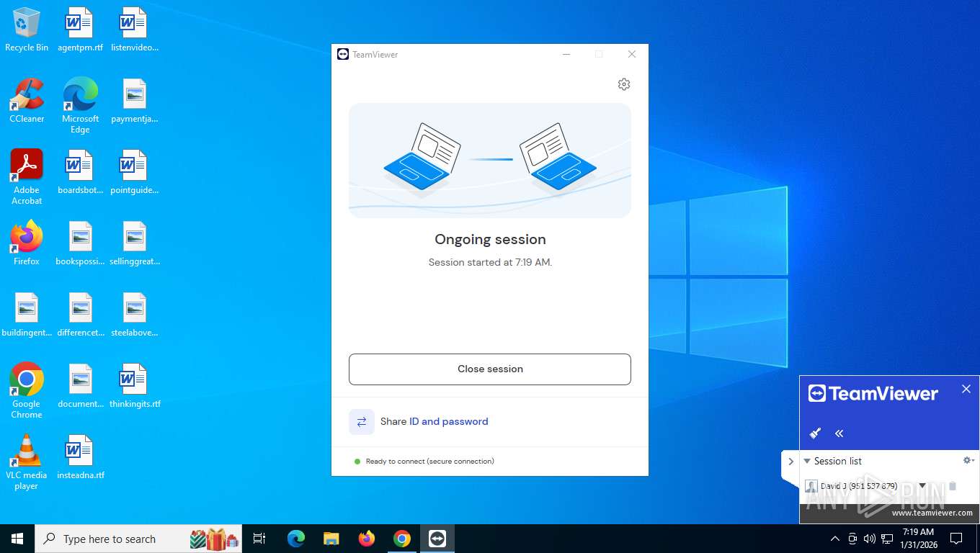Image resolution: width=980 pixels, height=553 pixels.
Task: Open Edge from the taskbar
Action: [296, 539]
